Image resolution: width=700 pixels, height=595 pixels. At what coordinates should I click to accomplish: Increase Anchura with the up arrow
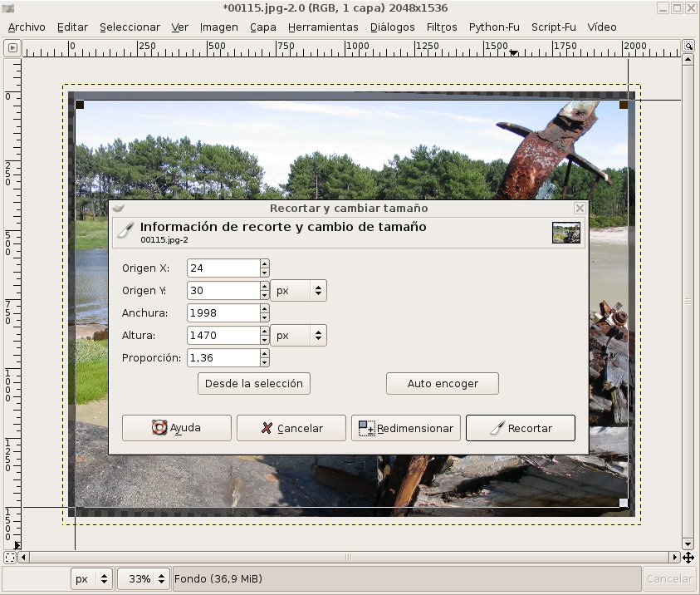pos(265,308)
